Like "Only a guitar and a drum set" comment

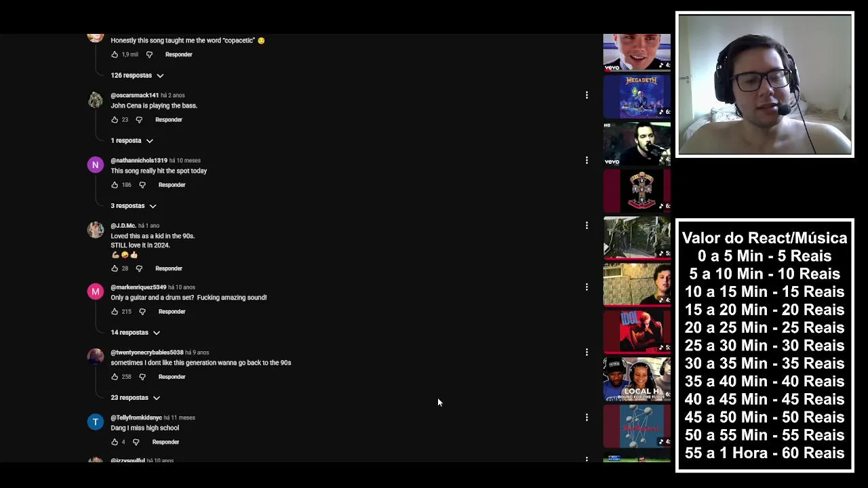115,312
